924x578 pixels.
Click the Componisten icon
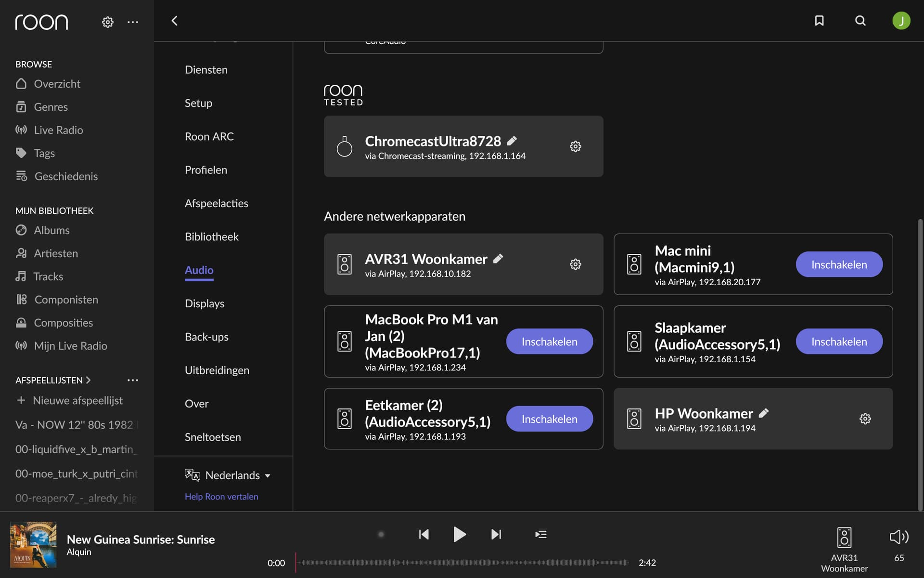(22, 300)
